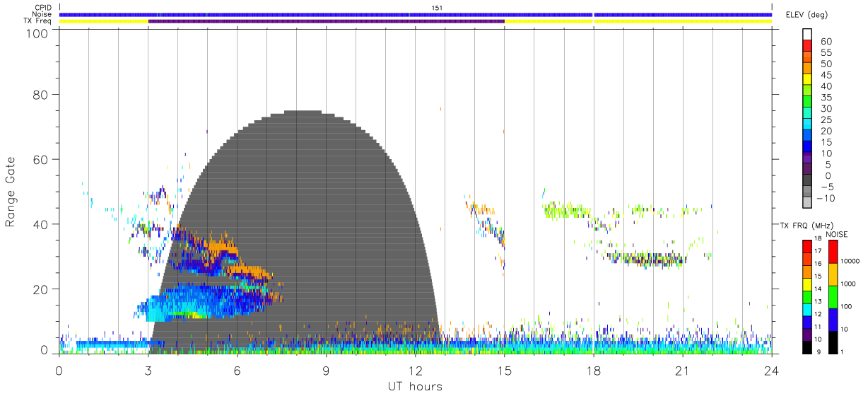This screenshot has width=868, height=401.
Task: Click the ELEV colorbar value '45'
Action: click(826, 74)
